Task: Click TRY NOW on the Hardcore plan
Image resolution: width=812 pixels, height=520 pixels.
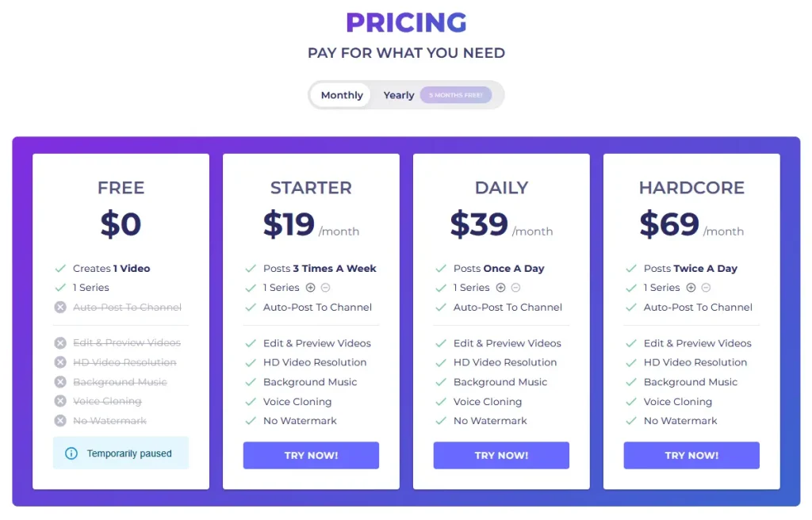Action: point(691,455)
